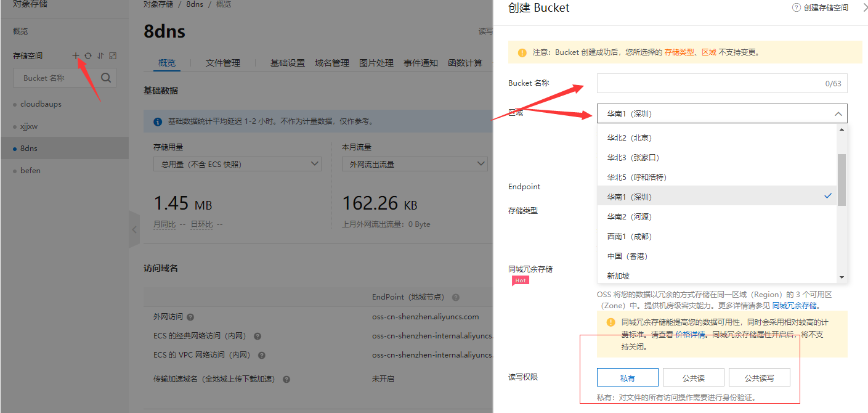Switch to the 文件管理 tab
Viewport: 868px width, 413px height.
click(x=222, y=63)
